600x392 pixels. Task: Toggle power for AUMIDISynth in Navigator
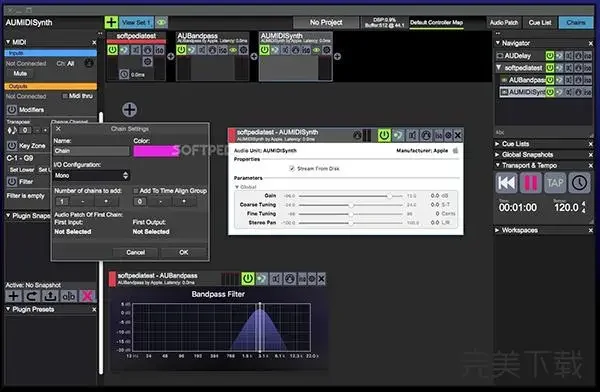pyautogui.click(x=549, y=92)
